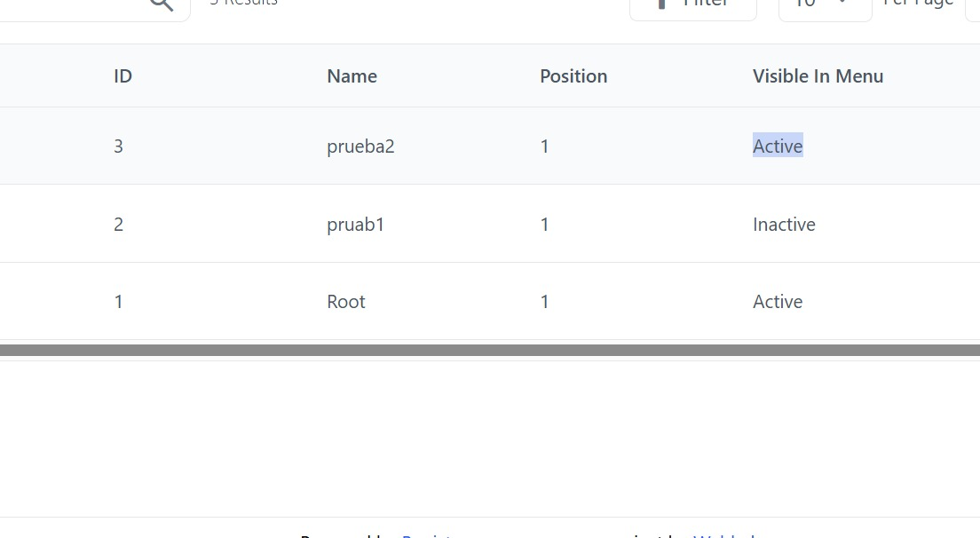This screenshot has height=538, width=980.
Task: Sort by the Name column header
Action: (x=352, y=76)
